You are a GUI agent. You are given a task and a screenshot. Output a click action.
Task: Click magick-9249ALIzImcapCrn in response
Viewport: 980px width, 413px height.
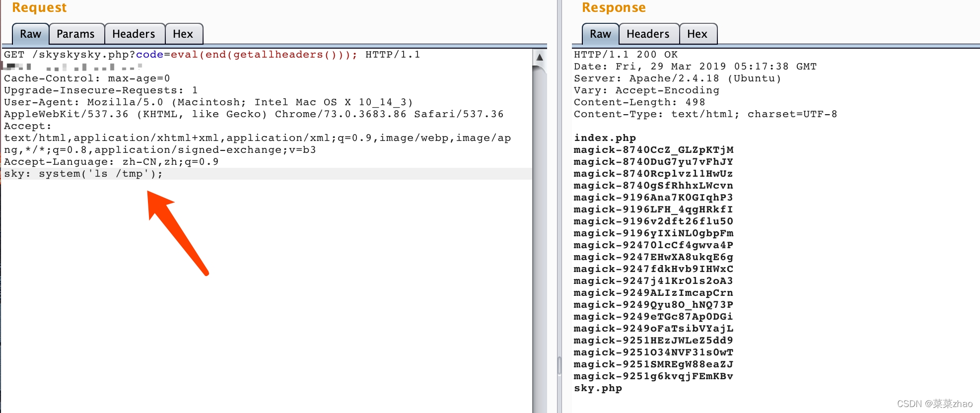[x=654, y=293]
